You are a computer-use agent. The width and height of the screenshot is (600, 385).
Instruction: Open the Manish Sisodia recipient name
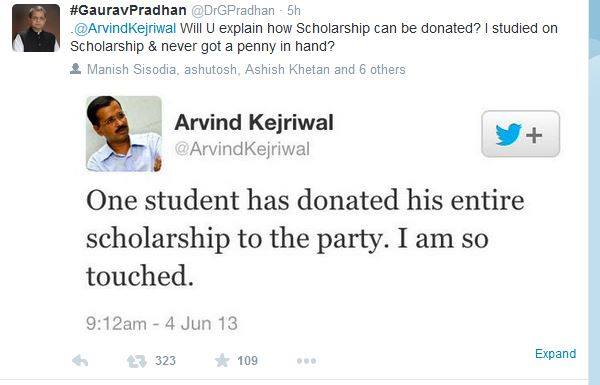(x=131, y=69)
